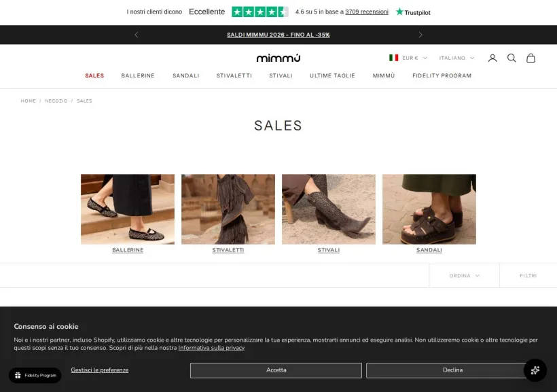Click the Stivali tall boot thumbnail
Viewport: 557px width, 392px height.
coord(329,209)
